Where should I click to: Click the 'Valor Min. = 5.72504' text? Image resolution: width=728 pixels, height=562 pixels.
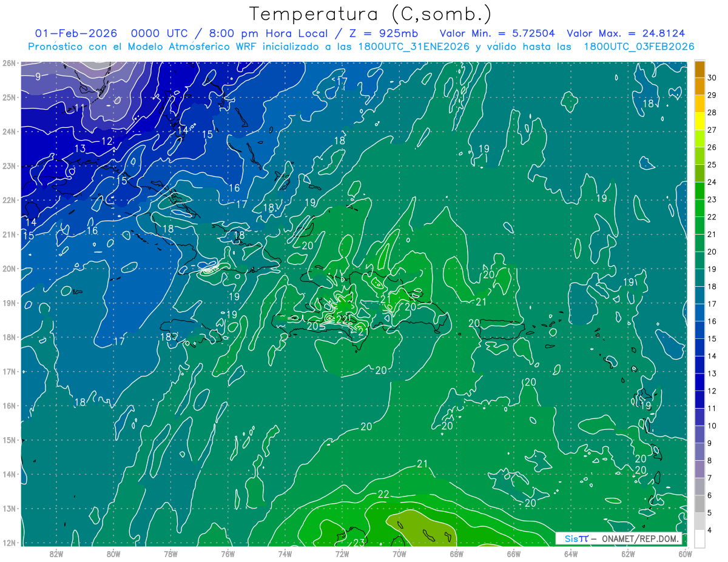tap(497, 33)
